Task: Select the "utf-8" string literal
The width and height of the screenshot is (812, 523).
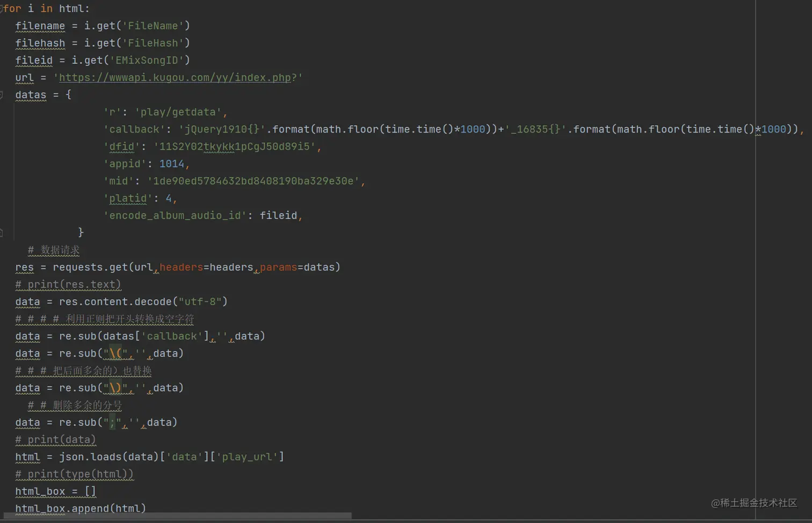Action: 200,302
